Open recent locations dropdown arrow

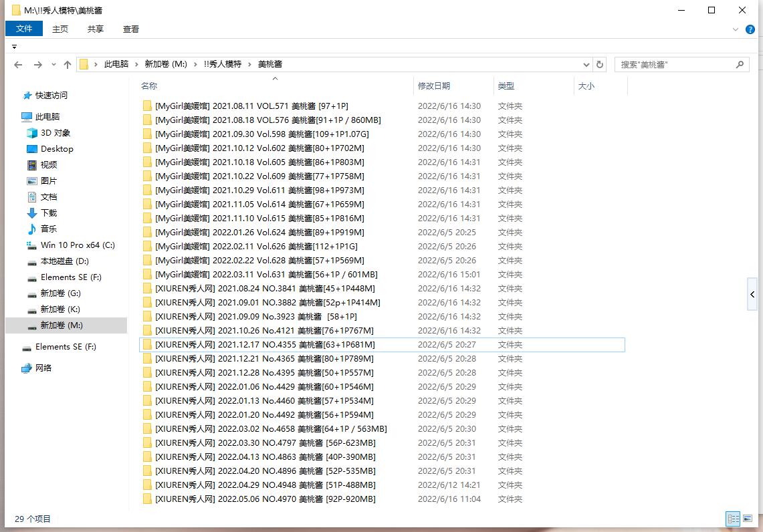point(53,65)
